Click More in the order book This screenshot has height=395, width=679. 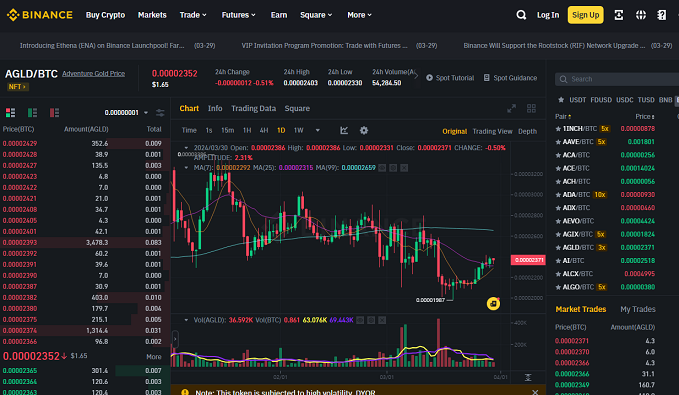(154, 357)
